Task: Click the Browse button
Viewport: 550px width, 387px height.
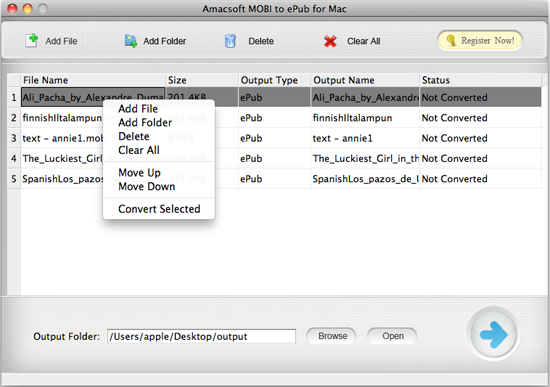Action: pos(331,336)
